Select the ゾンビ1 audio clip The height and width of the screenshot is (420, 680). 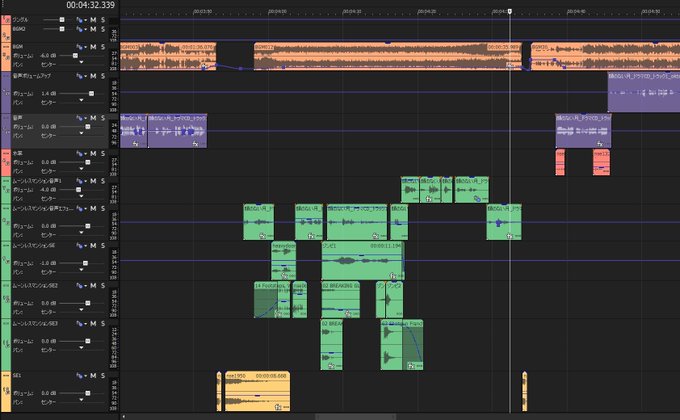363,261
